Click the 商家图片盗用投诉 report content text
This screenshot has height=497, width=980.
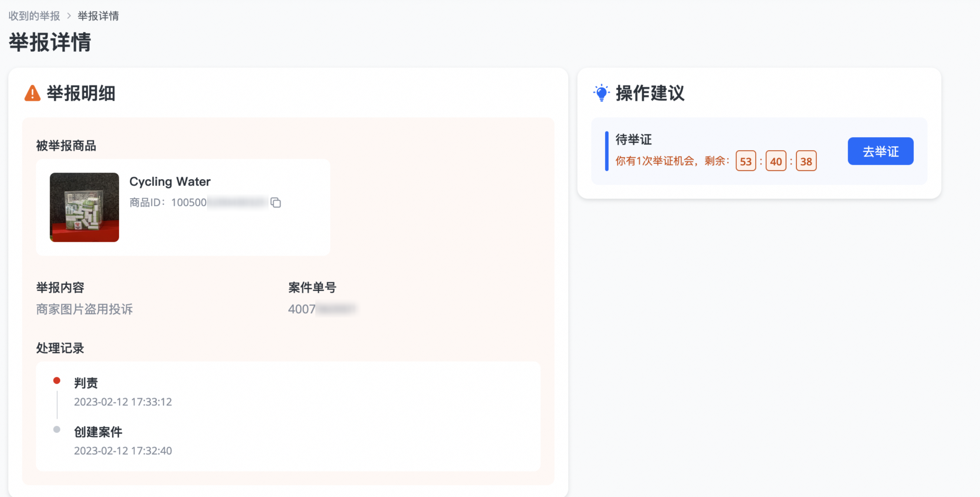(85, 309)
